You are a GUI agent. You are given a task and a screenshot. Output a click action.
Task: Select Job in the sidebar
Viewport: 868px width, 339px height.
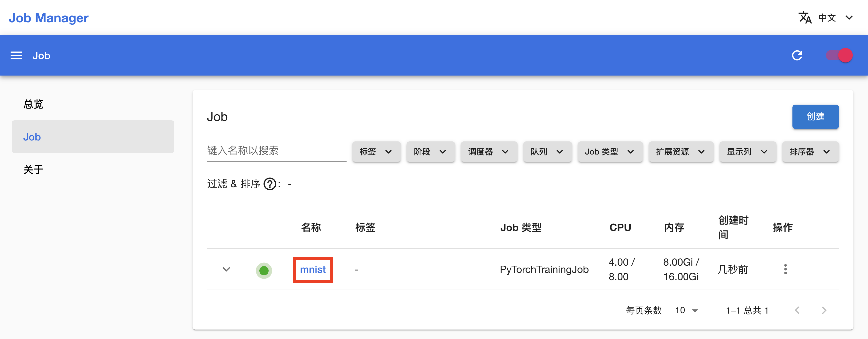[93, 137]
